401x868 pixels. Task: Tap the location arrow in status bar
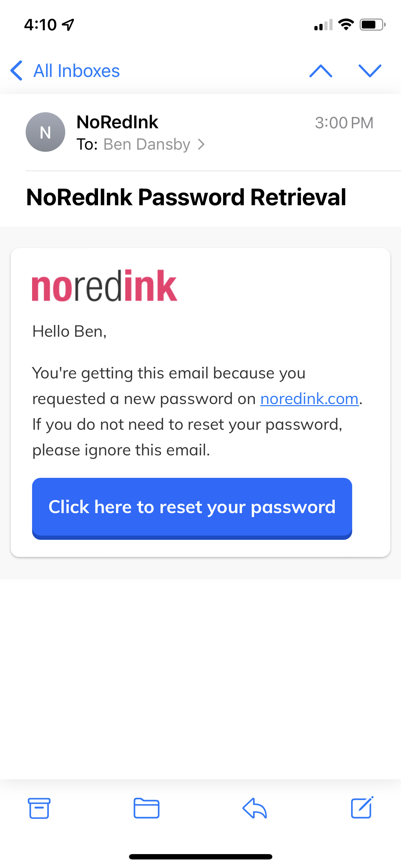coord(68,25)
